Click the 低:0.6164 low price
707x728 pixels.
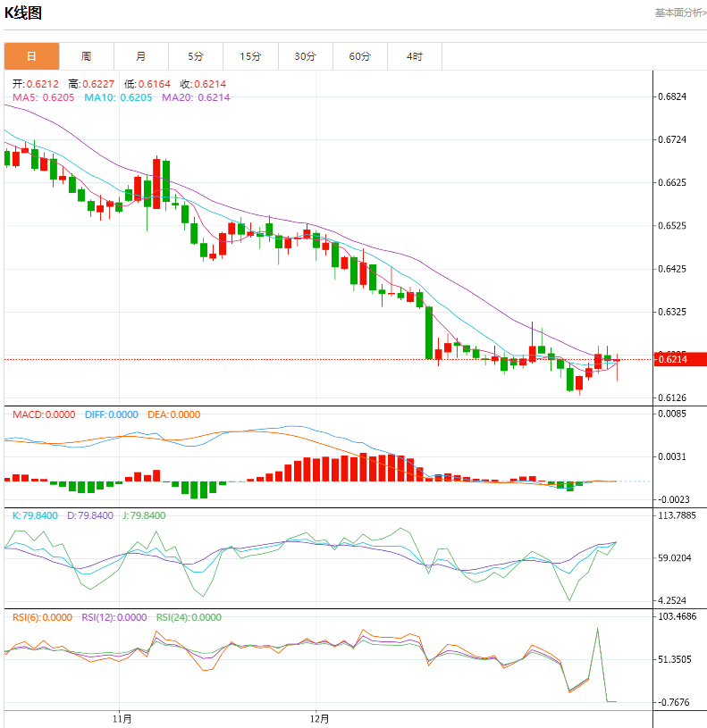(x=147, y=84)
